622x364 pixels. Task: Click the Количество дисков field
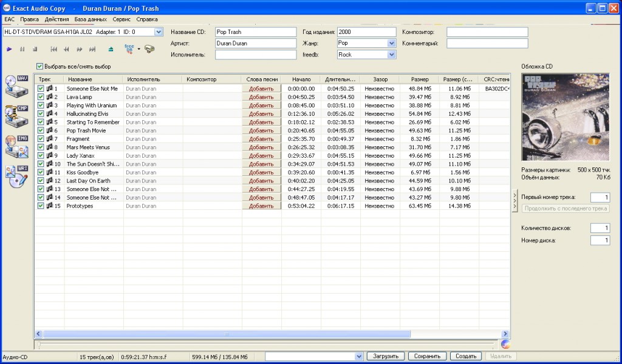click(600, 228)
